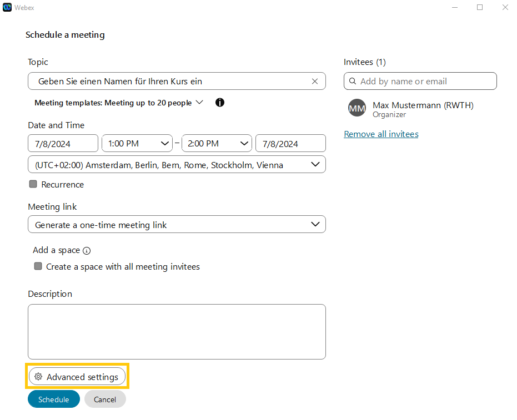Viewport: 517px width, 420px height.
Task: Click the search magnifier in Invitees field
Action: pos(353,82)
